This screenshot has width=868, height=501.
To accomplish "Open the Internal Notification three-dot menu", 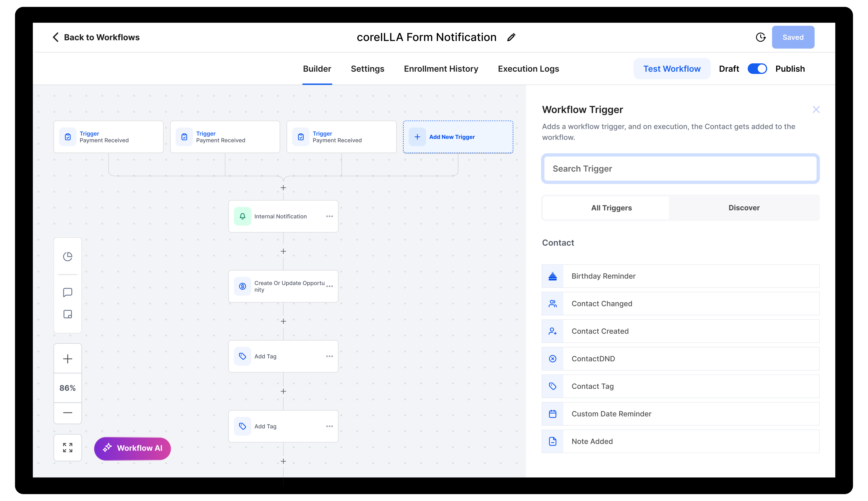I will click(329, 216).
